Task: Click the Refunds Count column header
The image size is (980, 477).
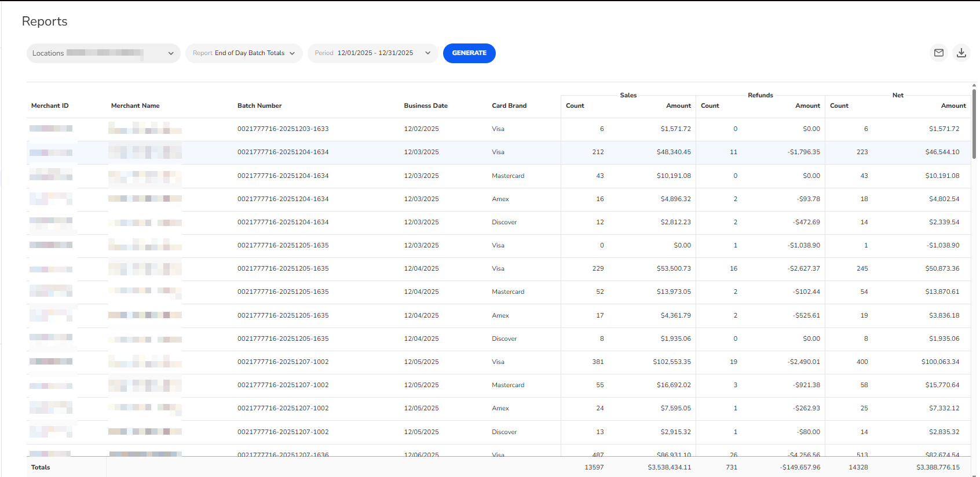Action: 710,105
